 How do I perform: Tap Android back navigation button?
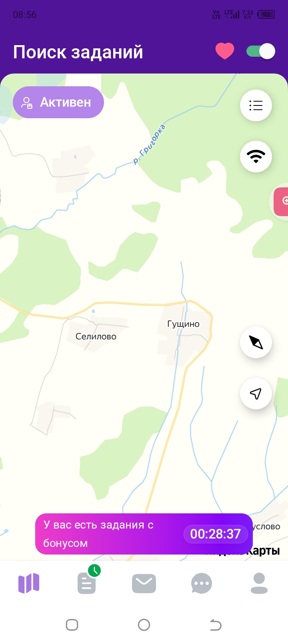[216, 624]
